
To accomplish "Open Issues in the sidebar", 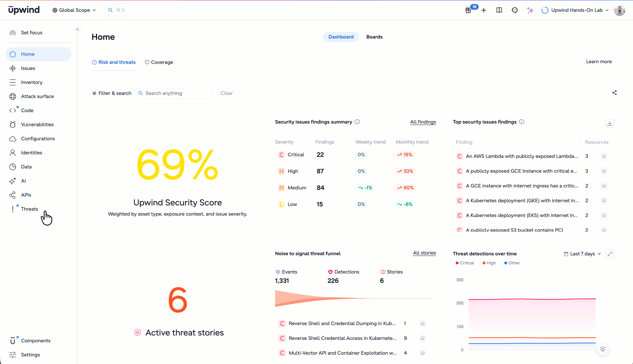I will coord(39,68).
